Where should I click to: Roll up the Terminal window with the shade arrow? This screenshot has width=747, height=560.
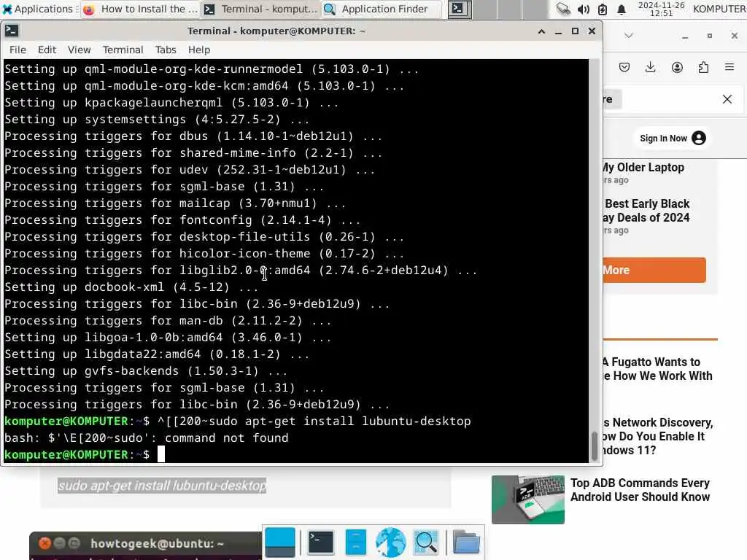coord(541,31)
